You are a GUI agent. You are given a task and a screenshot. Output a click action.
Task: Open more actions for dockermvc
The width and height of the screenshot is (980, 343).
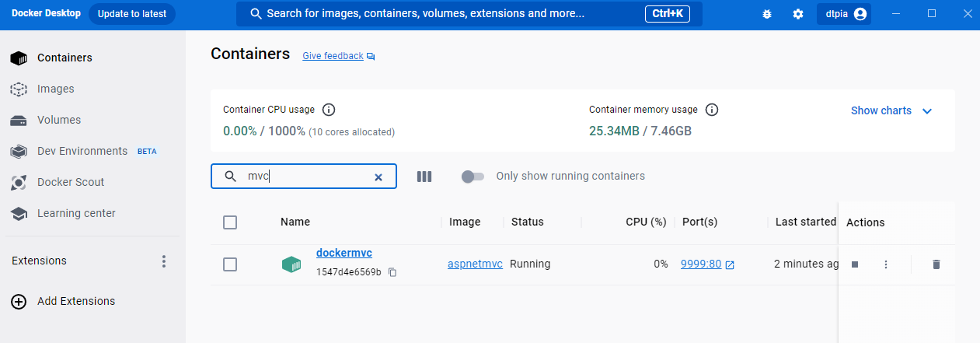tap(886, 264)
